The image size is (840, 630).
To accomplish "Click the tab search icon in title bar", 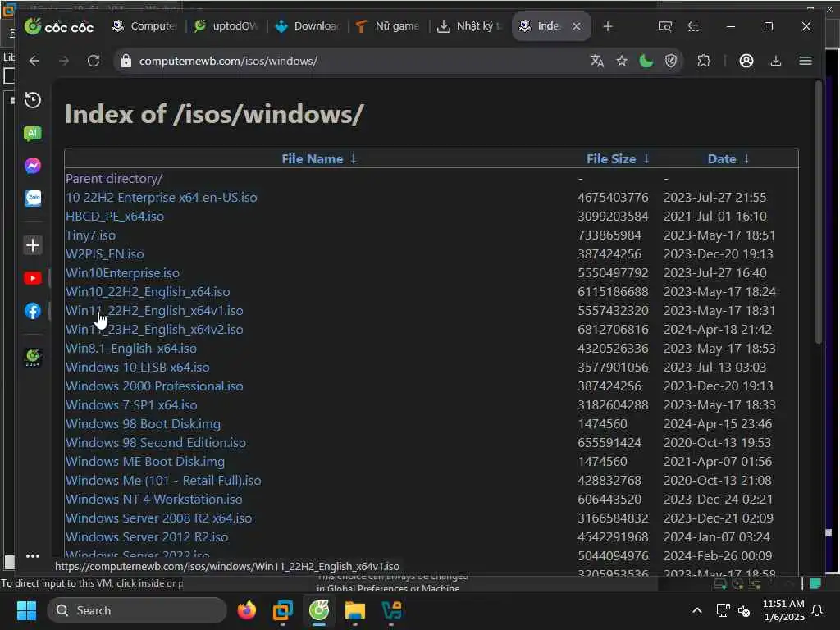I will 664,26.
